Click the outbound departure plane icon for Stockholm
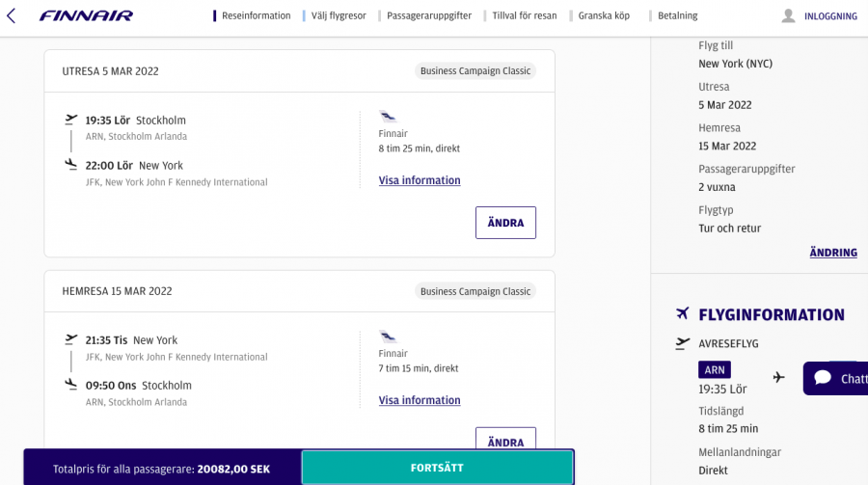 pos(70,120)
